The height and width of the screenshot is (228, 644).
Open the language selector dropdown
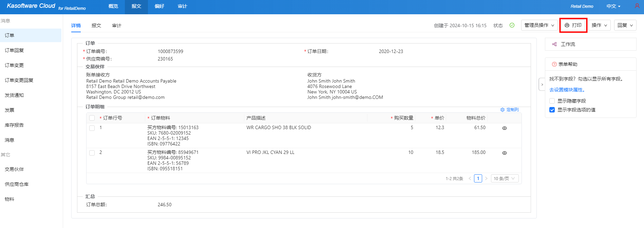click(613, 6)
